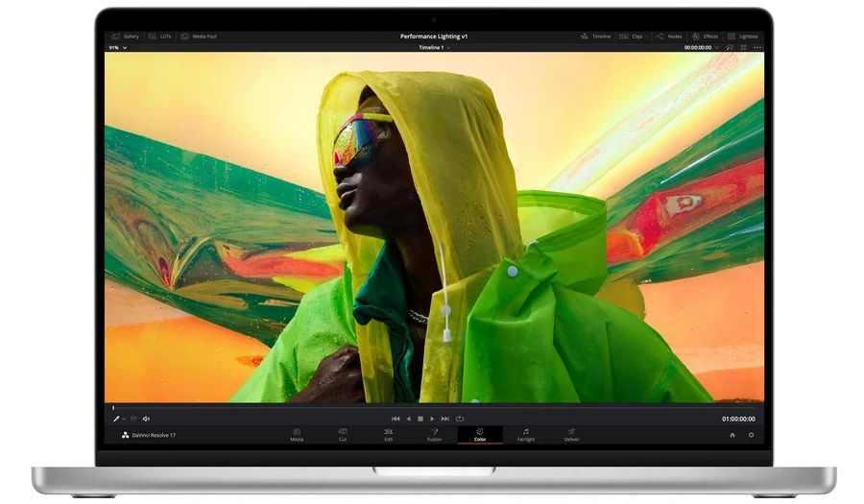Viewport: 864px width, 504px height.
Task: Play the clip forward
Action: pos(433,420)
